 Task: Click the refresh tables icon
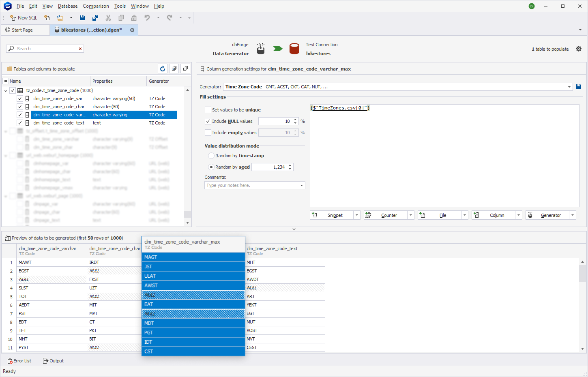(163, 69)
